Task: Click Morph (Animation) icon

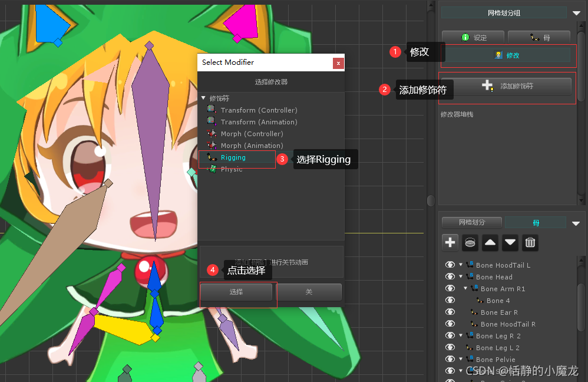Action: click(212, 145)
